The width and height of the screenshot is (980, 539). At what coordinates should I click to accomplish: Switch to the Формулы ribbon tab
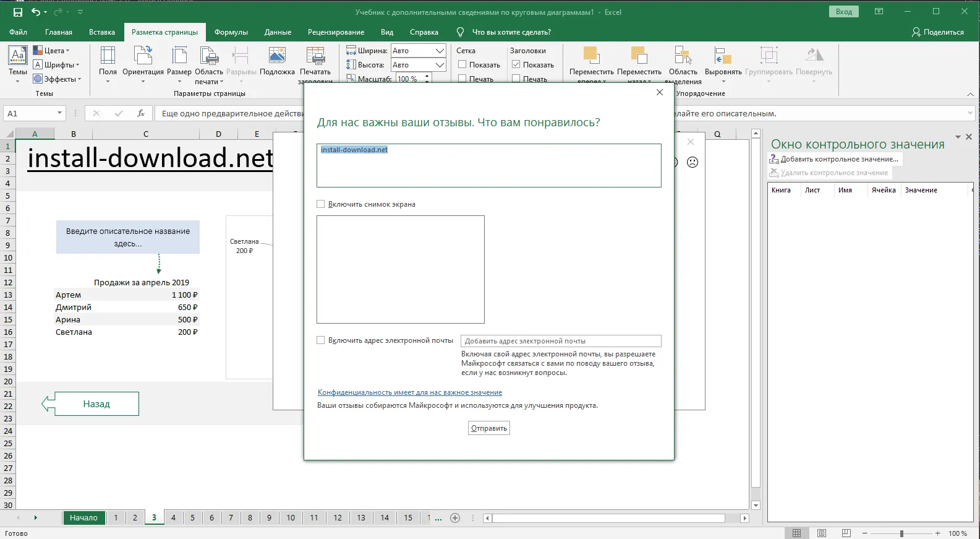click(231, 32)
